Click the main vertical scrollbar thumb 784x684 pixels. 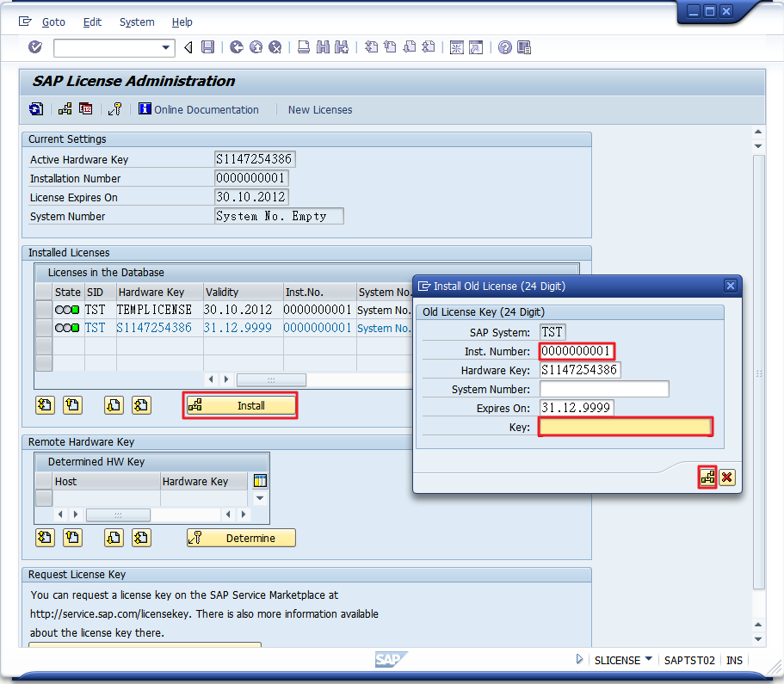[758, 373]
